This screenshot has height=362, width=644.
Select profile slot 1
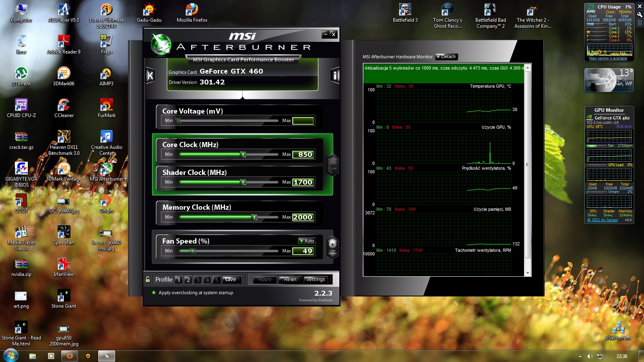(x=178, y=280)
